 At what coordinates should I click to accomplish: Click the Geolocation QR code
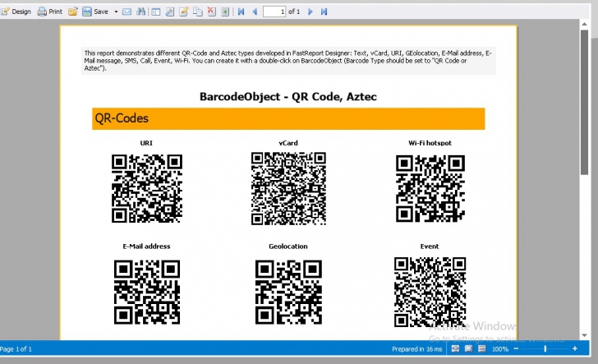click(x=288, y=293)
